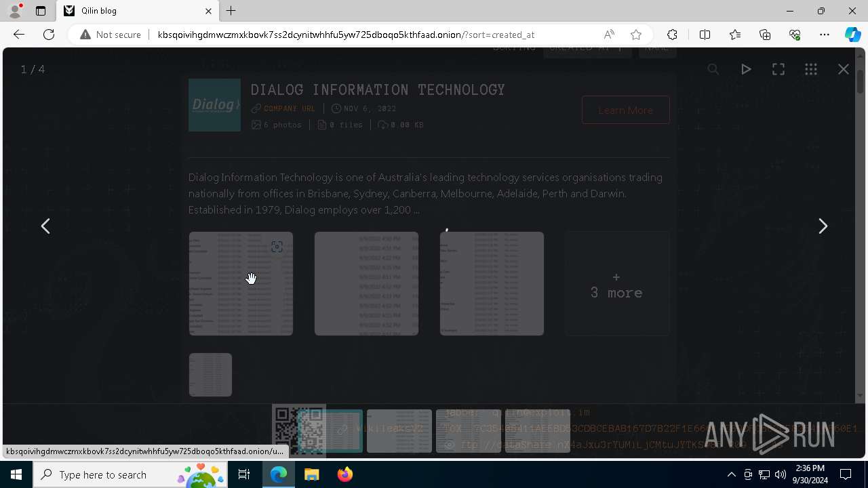Open the clock showing 2:36 PM
Image resolution: width=868 pixels, height=488 pixels.
click(x=810, y=474)
